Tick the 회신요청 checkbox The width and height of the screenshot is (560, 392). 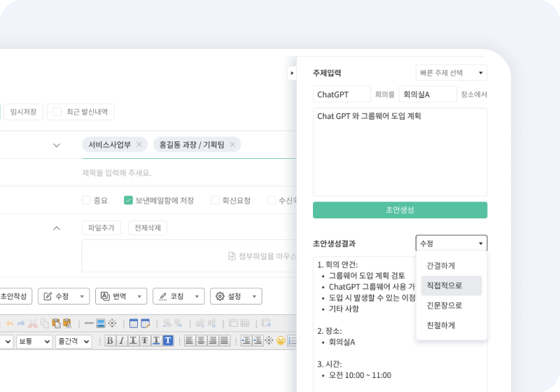215,200
